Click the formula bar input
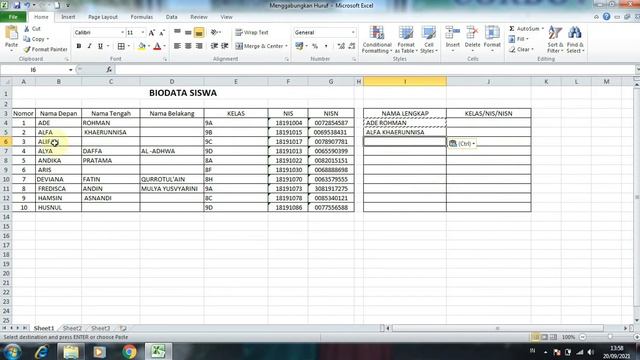 click(x=375, y=70)
